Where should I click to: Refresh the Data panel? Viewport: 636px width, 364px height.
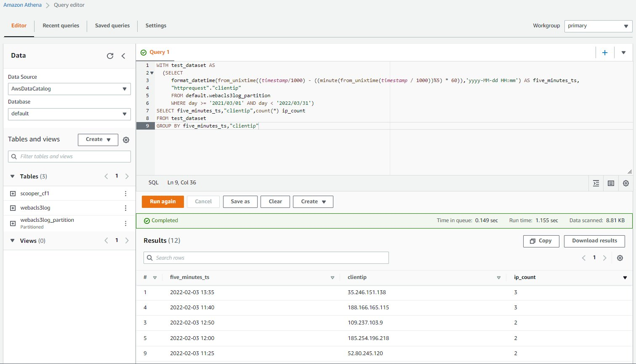(110, 56)
